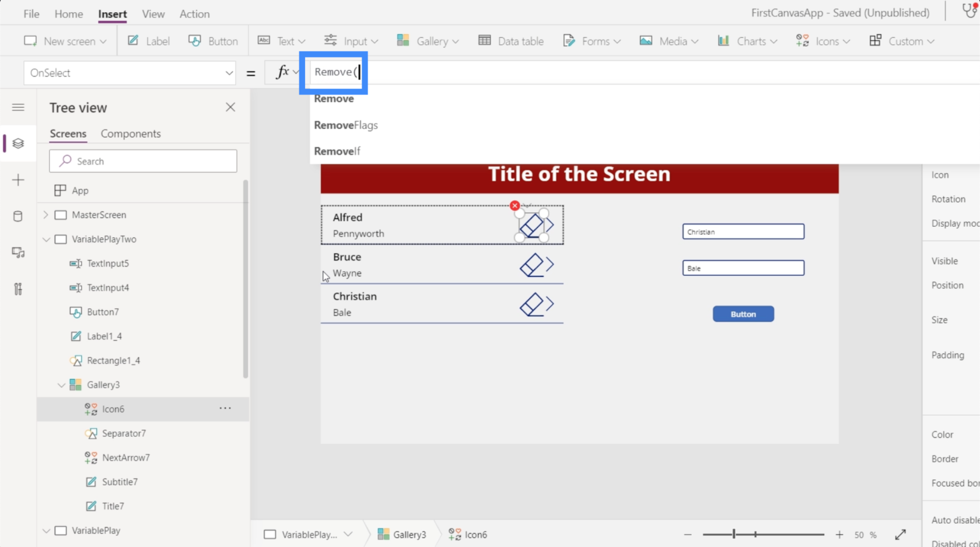Switch to the Home tab
Viewport: 980px width, 547px height.
click(x=69, y=13)
